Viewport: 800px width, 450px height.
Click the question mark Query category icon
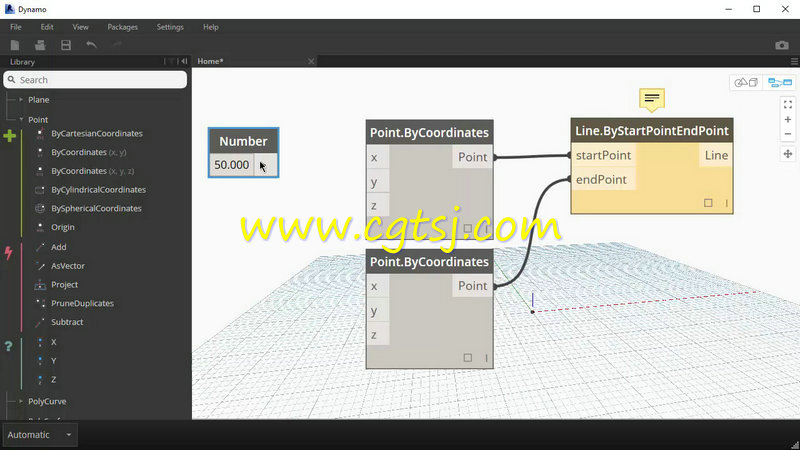click(x=9, y=346)
